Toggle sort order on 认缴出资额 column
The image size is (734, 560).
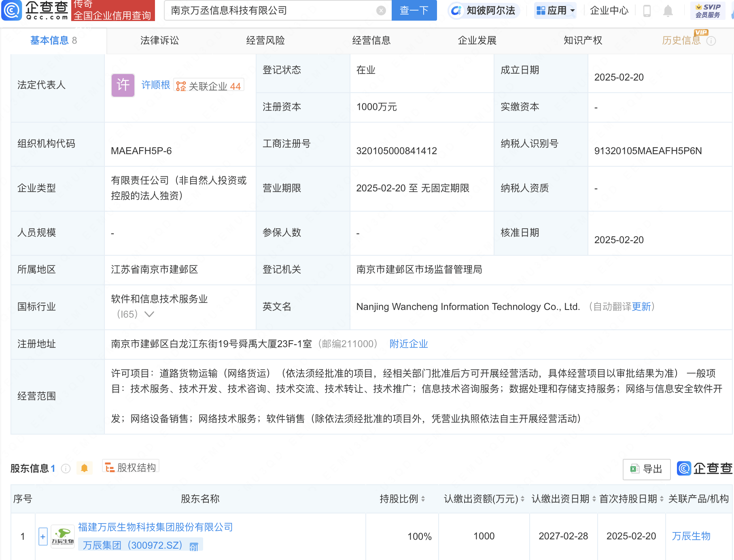(x=522, y=499)
